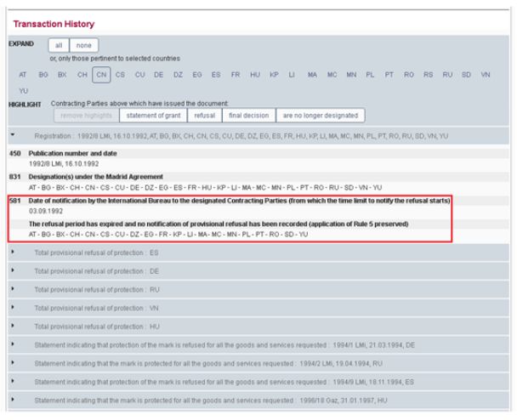The height and width of the screenshot is (420, 517).
Task: Toggle the CN country filter
Action: (x=102, y=75)
